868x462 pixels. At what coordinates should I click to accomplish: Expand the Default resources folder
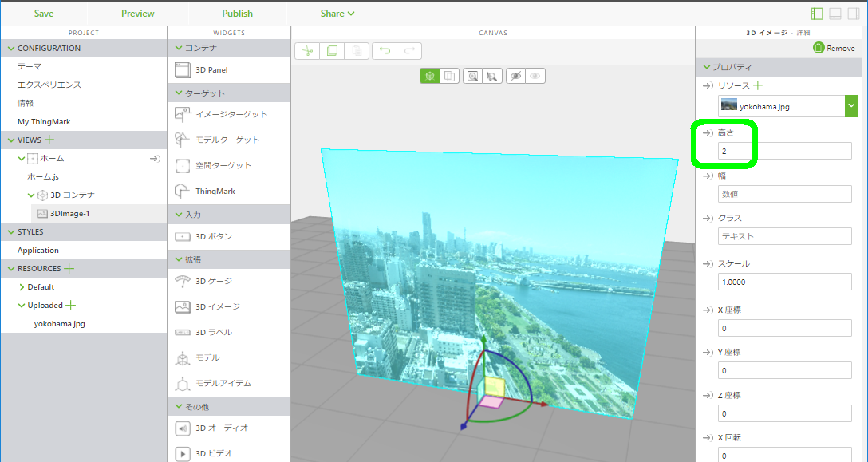tap(22, 287)
